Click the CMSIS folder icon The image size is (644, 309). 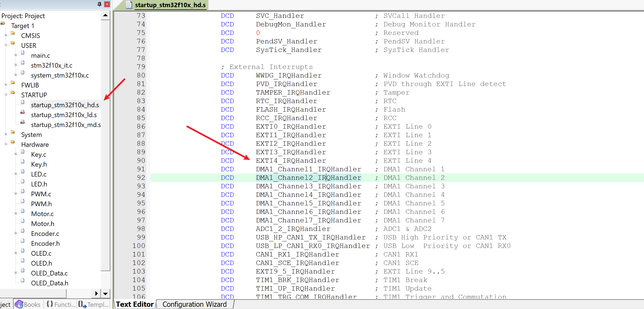(13, 33)
